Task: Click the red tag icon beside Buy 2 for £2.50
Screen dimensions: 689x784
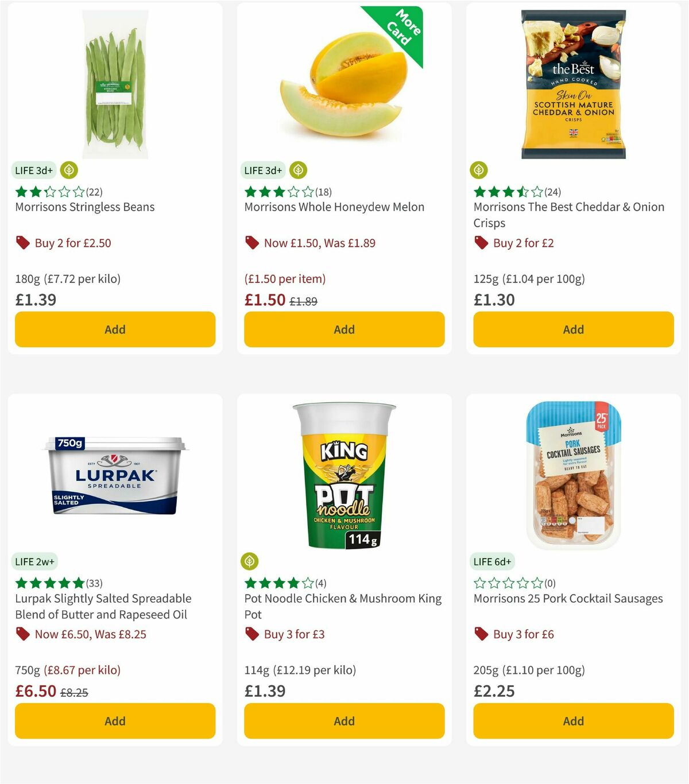Action: [x=24, y=243]
